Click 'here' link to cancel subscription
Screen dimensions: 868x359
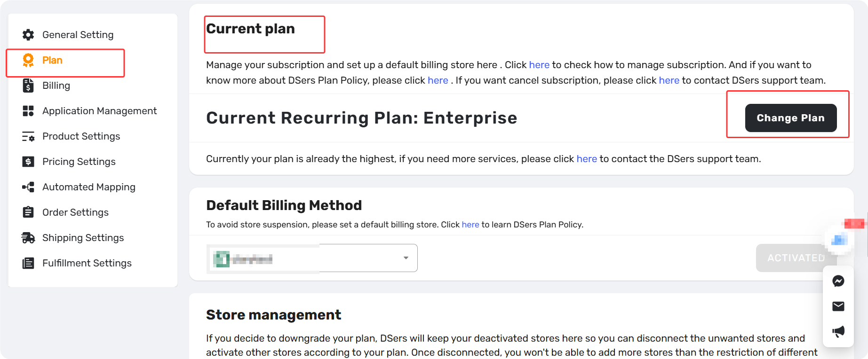tap(669, 80)
